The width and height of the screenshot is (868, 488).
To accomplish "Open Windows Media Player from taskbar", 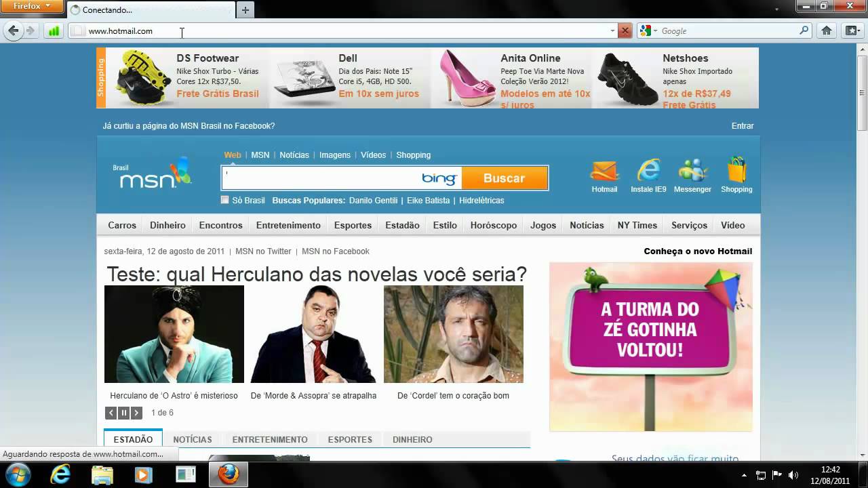I will point(144,474).
